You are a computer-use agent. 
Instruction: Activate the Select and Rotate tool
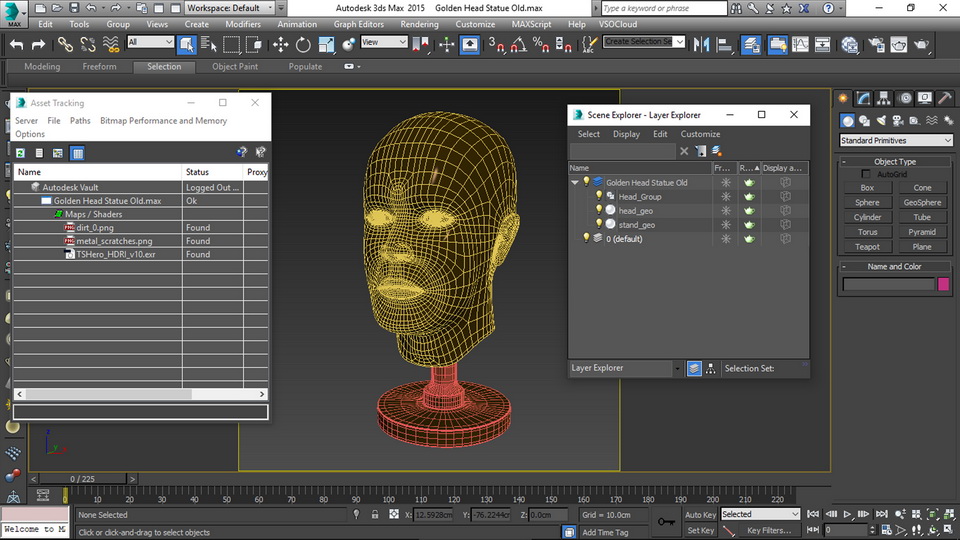tap(303, 44)
